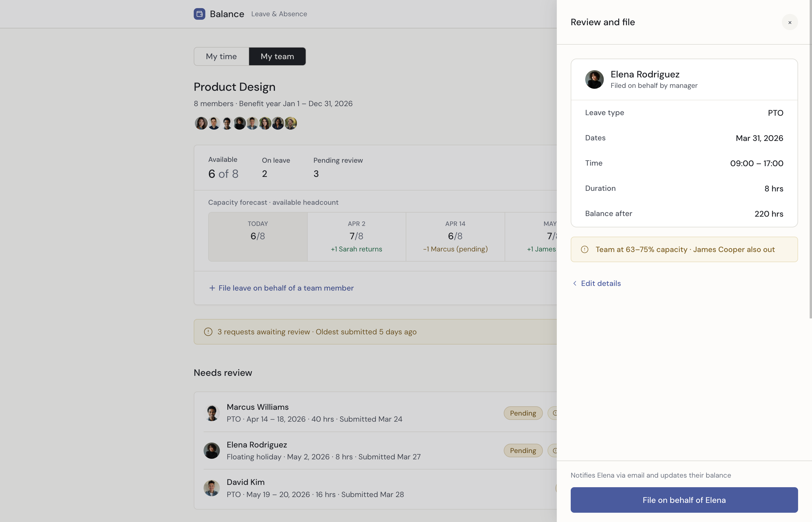Switch to the My time tab
Viewport: 812px width, 522px height.
[221, 56]
